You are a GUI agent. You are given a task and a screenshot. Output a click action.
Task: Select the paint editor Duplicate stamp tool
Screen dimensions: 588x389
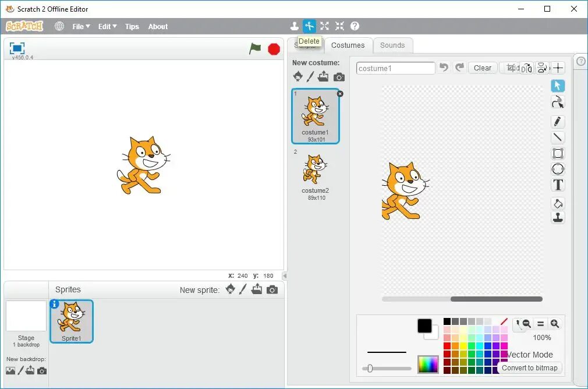pos(558,218)
